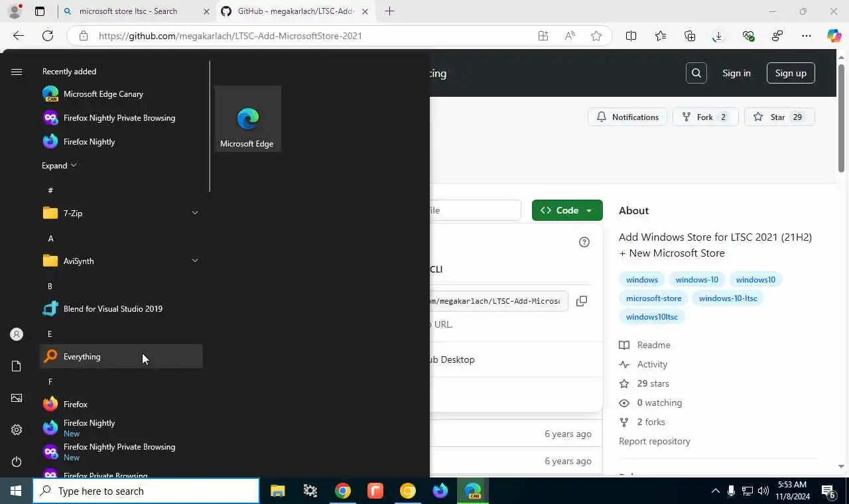View the 29 stars link
849x504 pixels.
(653, 383)
